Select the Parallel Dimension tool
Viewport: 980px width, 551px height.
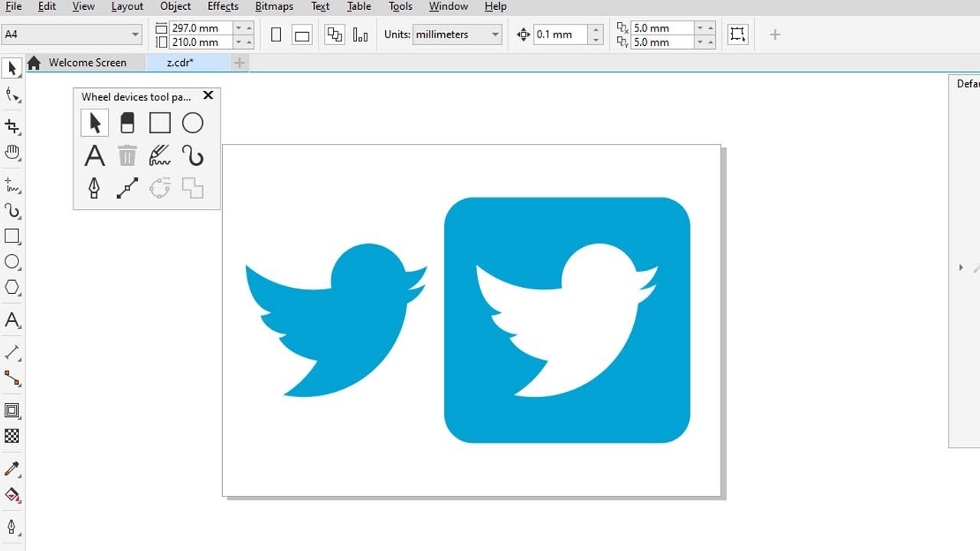click(x=11, y=352)
